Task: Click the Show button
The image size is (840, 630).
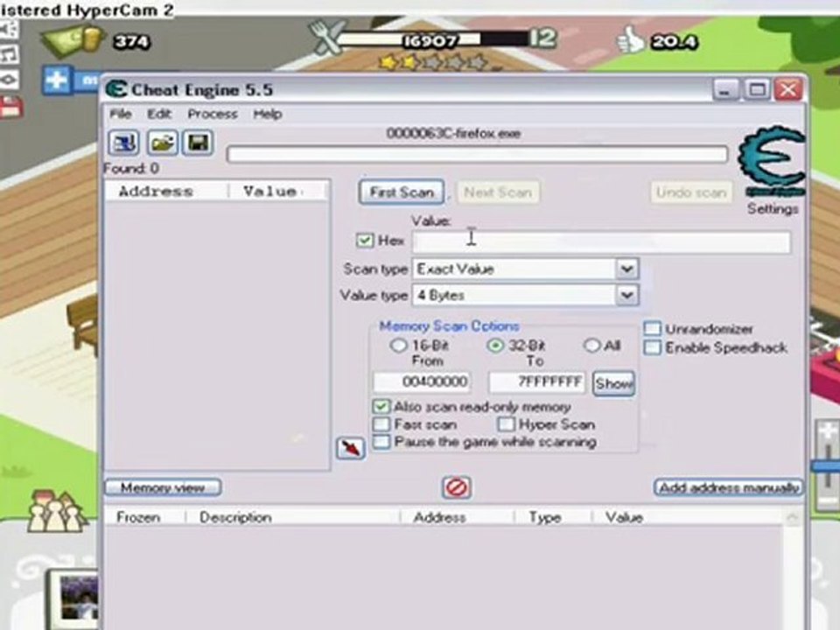Action: 614,383
